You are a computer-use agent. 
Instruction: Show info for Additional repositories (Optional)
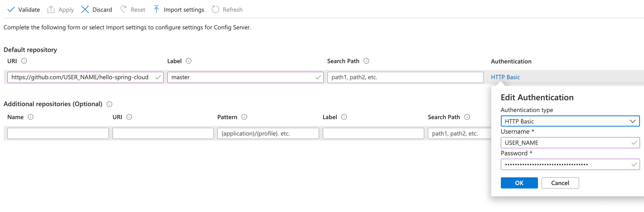(x=109, y=104)
